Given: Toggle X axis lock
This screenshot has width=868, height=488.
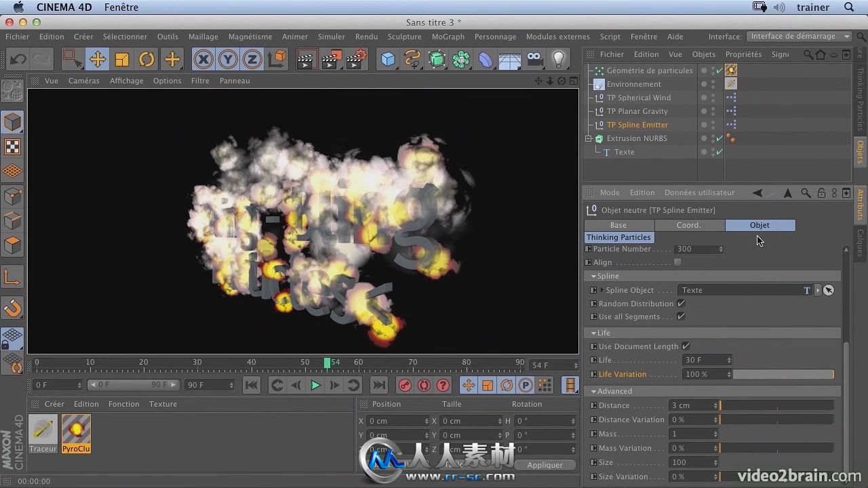Looking at the screenshot, I should pos(203,60).
